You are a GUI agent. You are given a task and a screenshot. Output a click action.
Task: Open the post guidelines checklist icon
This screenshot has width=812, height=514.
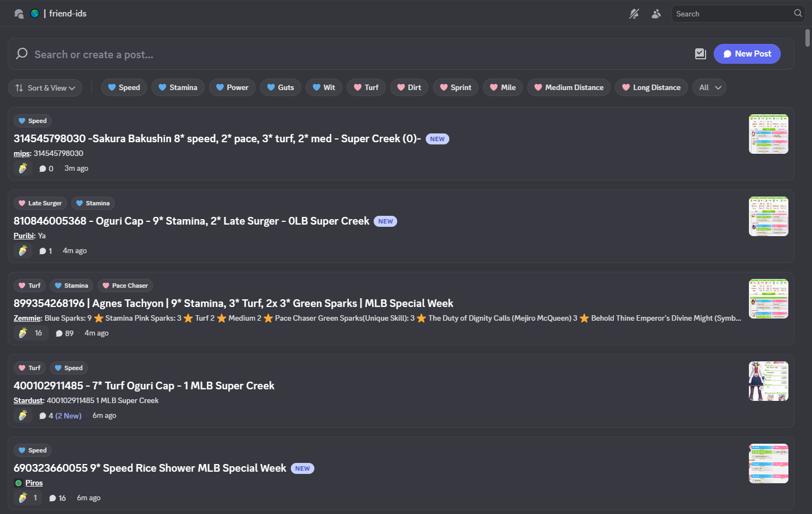(x=701, y=54)
